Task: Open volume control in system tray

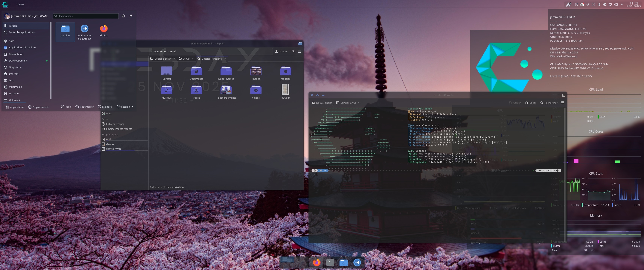Action: pos(616,4)
